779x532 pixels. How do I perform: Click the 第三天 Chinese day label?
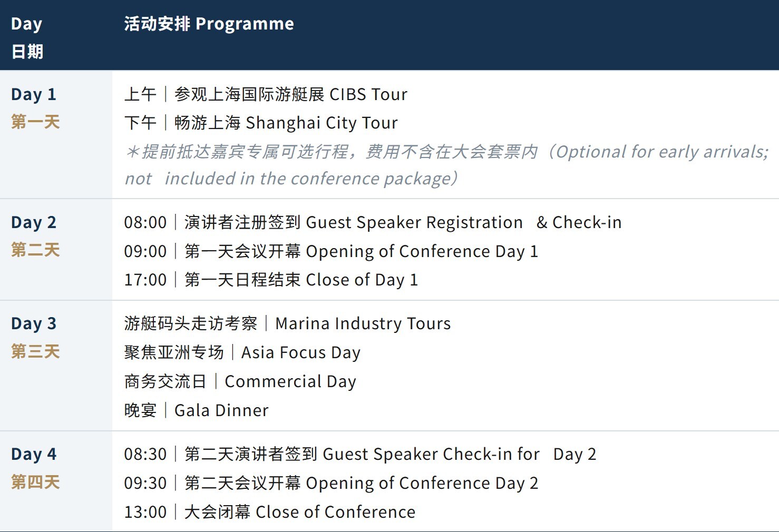(35, 351)
